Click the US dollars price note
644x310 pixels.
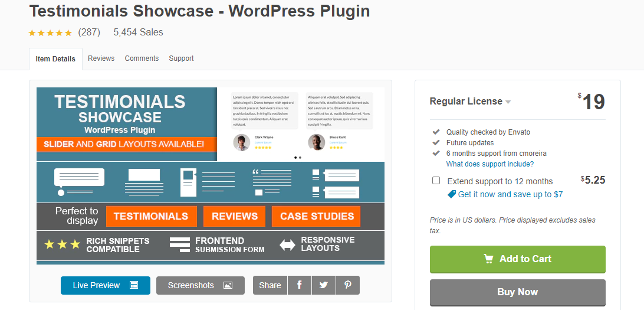[512, 226]
